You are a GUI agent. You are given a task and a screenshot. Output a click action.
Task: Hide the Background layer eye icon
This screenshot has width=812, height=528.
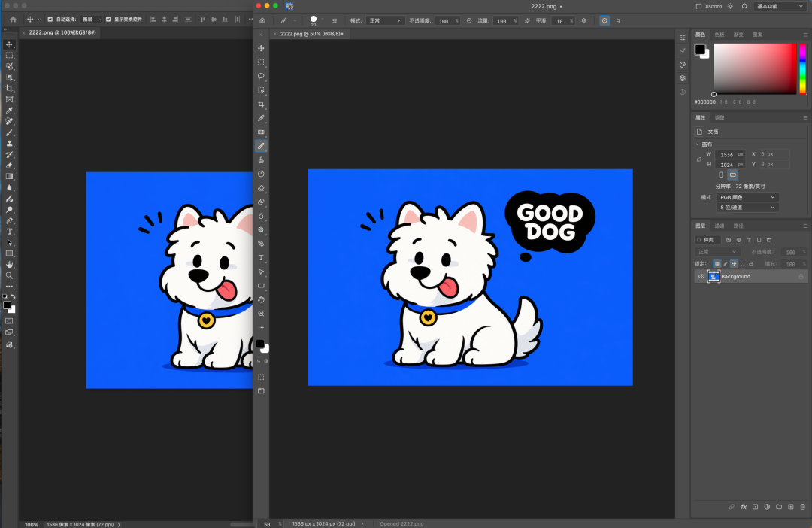(x=701, y=276)
